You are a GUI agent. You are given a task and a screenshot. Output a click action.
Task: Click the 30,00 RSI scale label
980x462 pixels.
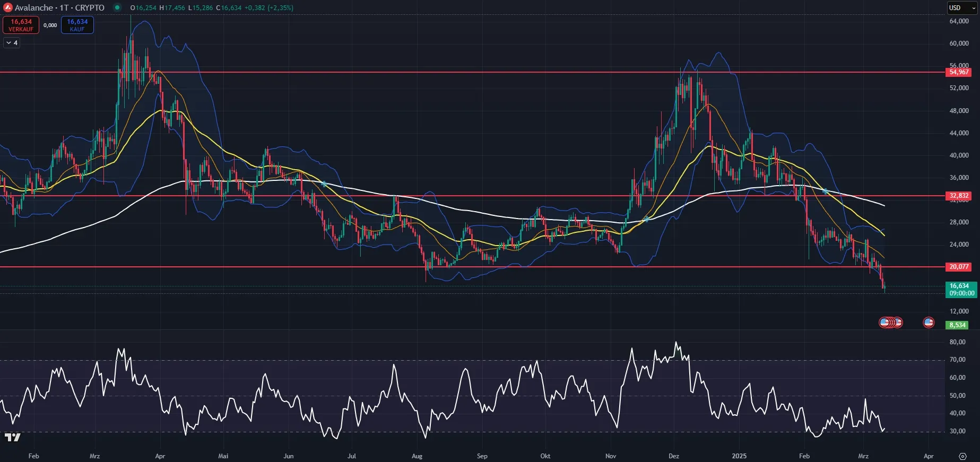pos(958,431)
